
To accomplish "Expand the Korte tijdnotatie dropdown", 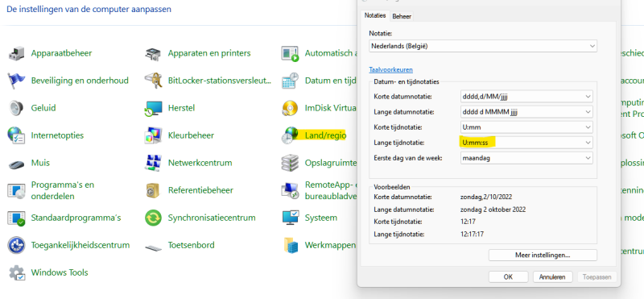I will [527, 127].
